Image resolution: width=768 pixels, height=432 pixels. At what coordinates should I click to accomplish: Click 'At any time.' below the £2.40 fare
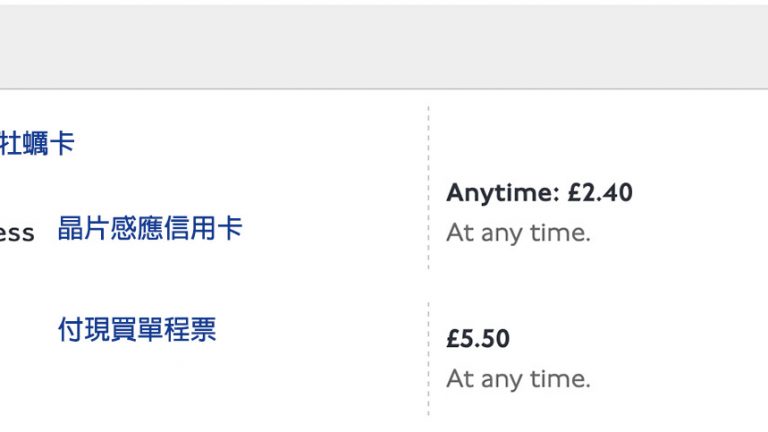pyautogui.click(x=518, y=233)
